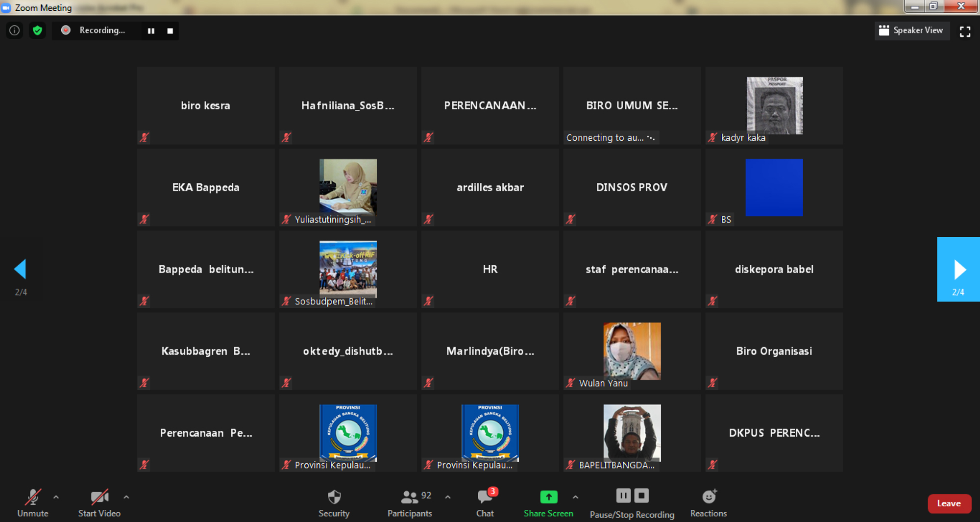980x522 pixels.
Task: Expand share options arrow beside Share Screen
Action: click(x=575, y=497)
